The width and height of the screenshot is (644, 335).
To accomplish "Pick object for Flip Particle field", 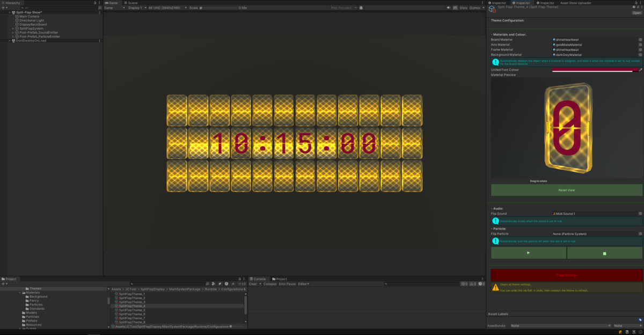I will coord(640,234).
